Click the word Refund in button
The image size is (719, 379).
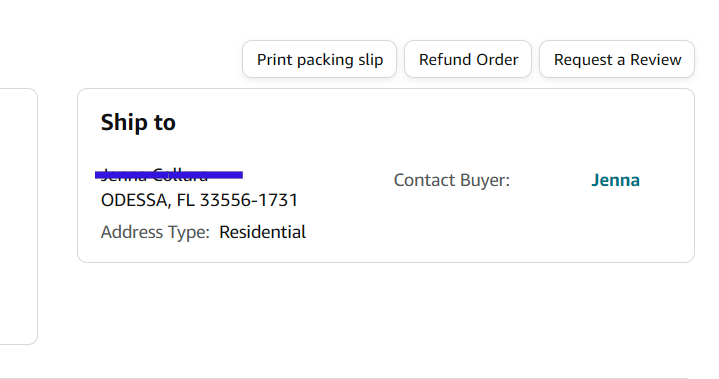(445, 60)
